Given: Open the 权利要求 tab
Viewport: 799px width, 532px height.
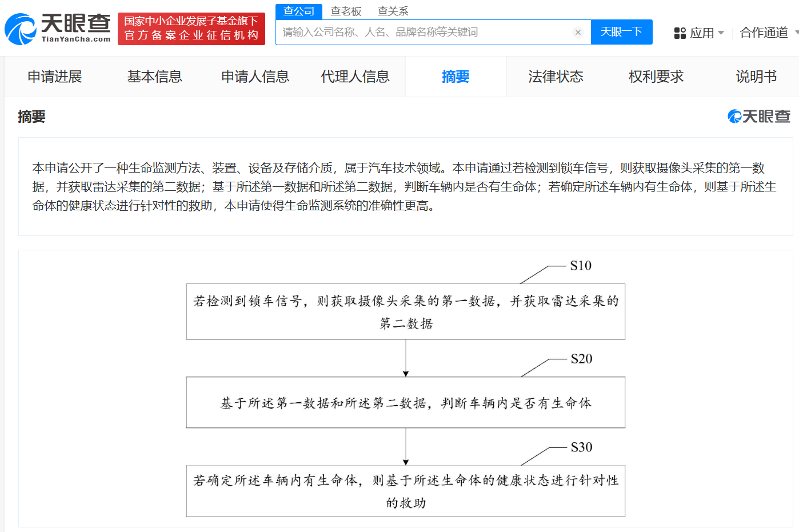Looking at the screenshot, I should point(656,77).
